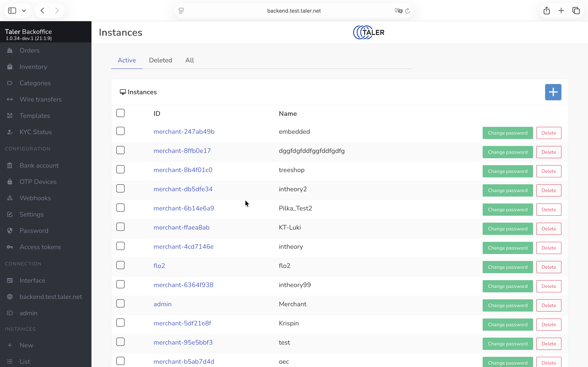Image resolution: width=588 pixels, height=367 pixels.
Task: Switch to the All tab
Action: coord(189,60)
